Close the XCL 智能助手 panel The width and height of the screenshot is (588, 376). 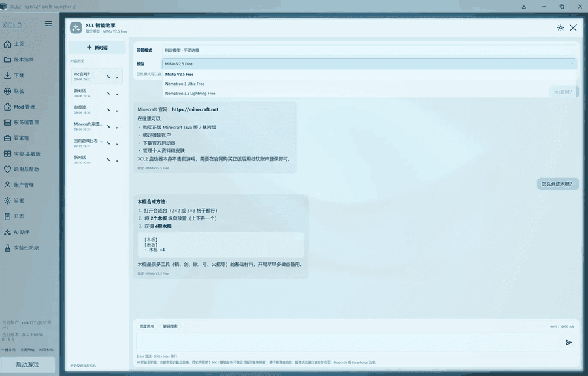point(573,27)
